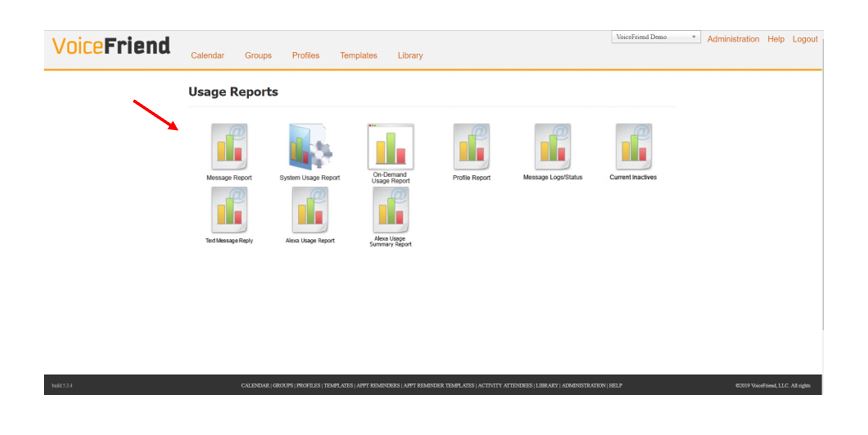This screenshot has width=868, height=435.
Task: Click the "Current Inactives" label text
Action: [633, 177]
